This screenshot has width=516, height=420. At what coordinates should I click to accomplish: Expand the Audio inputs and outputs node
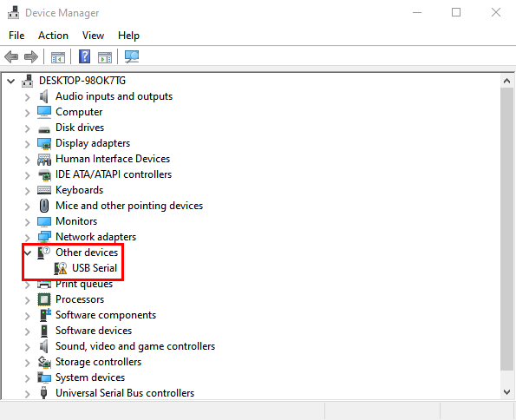click(x=27, y=97)
